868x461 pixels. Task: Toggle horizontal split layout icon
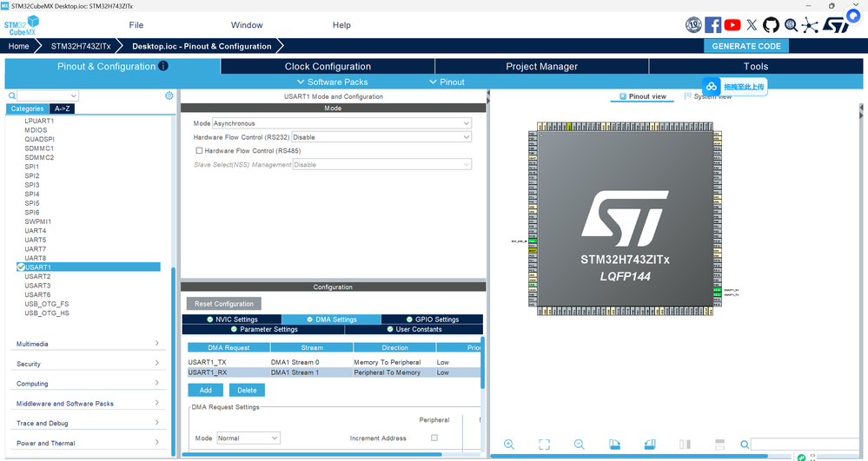pyautogui.click(x=719, y=445)
